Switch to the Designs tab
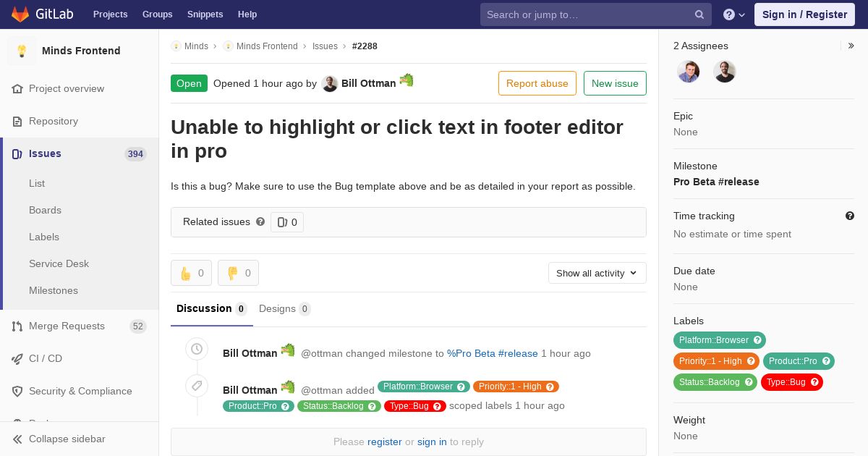The image size is (868, 456). (284, 309)
